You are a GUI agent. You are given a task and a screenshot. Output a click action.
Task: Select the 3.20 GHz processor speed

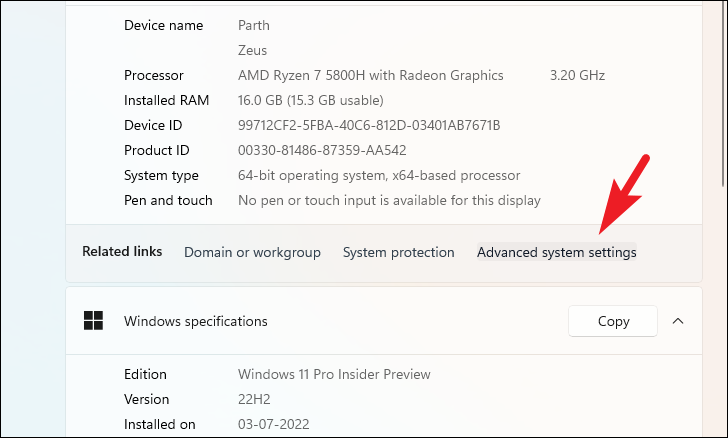[x=577, y=75]
